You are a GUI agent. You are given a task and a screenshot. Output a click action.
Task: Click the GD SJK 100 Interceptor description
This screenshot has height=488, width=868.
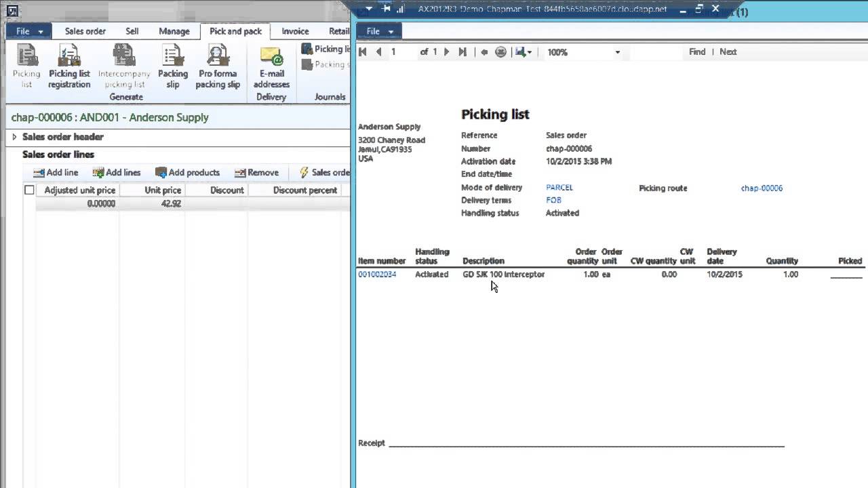[x=503, y=274]
